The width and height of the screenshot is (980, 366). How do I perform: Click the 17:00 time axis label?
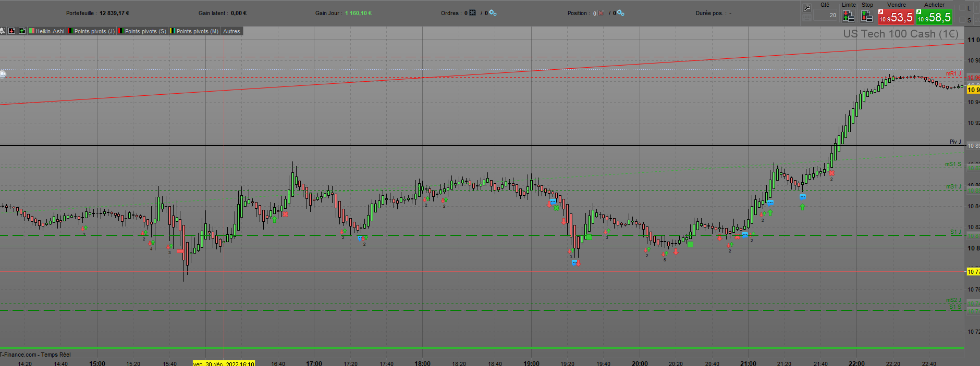[x=314, y=363]
